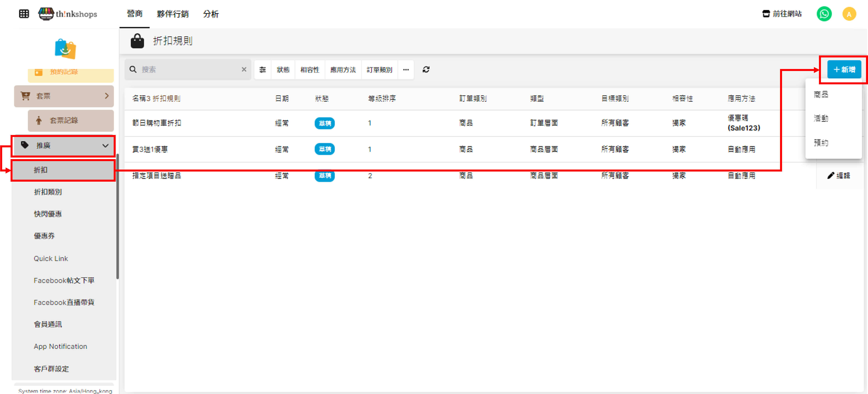Image resolution: width=868 pixels, height=394 pixels.
Task: Click the WhatsApp icon in header
Action: (824, 14)
